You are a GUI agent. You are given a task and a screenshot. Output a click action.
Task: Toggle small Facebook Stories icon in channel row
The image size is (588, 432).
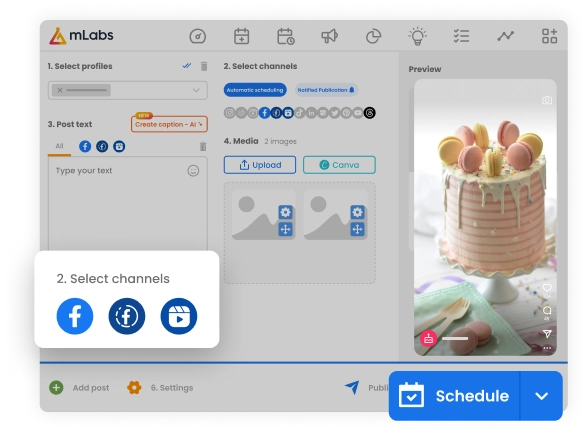(276, 113)
